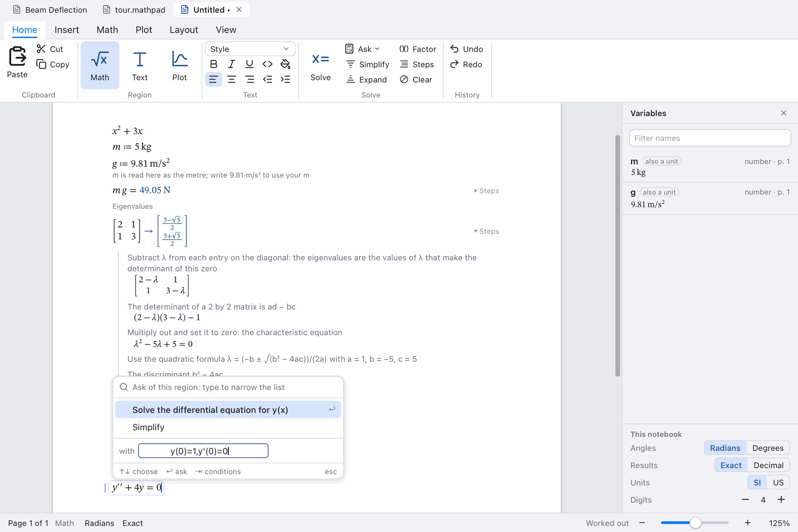Click the Simplify tool in ribbon
Screen dimensions: 798x532
click(x=368, y=64)
